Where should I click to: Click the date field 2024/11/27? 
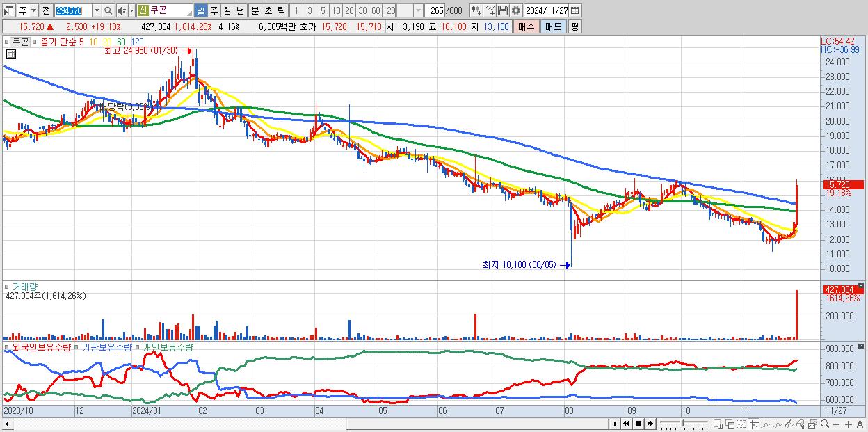click(547, 10)
